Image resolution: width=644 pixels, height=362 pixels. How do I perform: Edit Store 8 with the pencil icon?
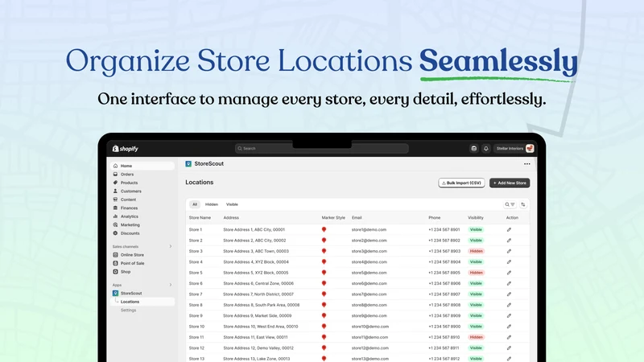pos(509,305)
